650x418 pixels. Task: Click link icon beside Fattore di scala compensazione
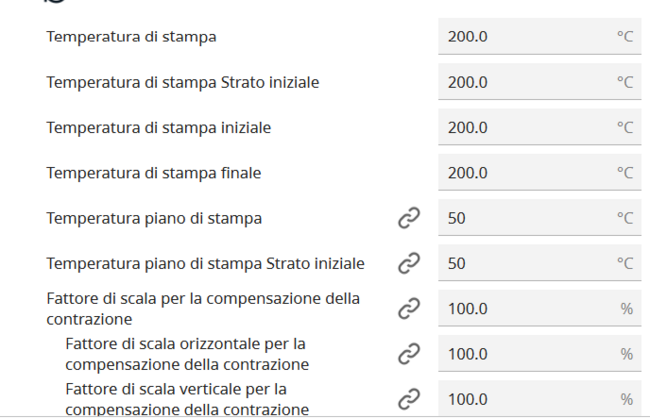408,308
